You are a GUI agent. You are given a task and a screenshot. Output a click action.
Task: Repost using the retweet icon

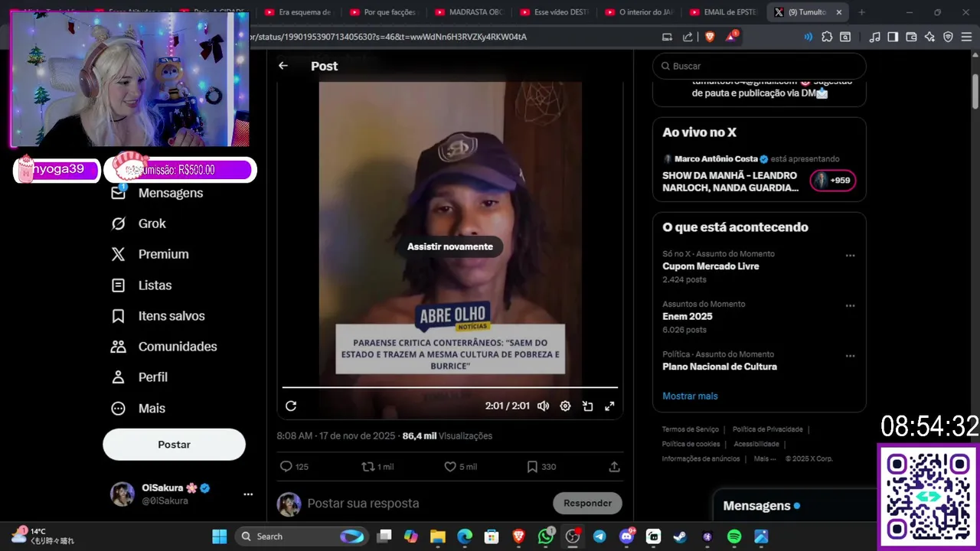tap(367, 466)
